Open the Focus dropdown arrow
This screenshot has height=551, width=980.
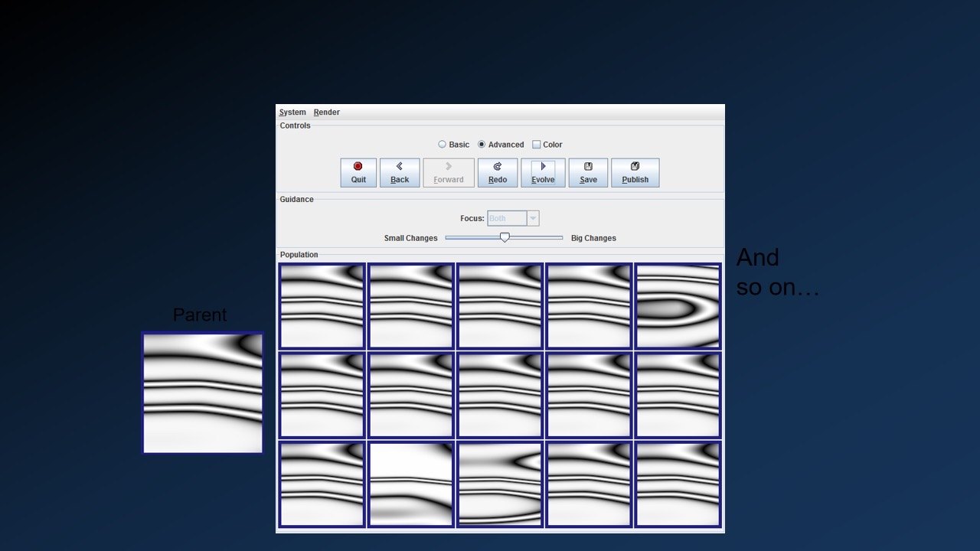click(533, 219)
